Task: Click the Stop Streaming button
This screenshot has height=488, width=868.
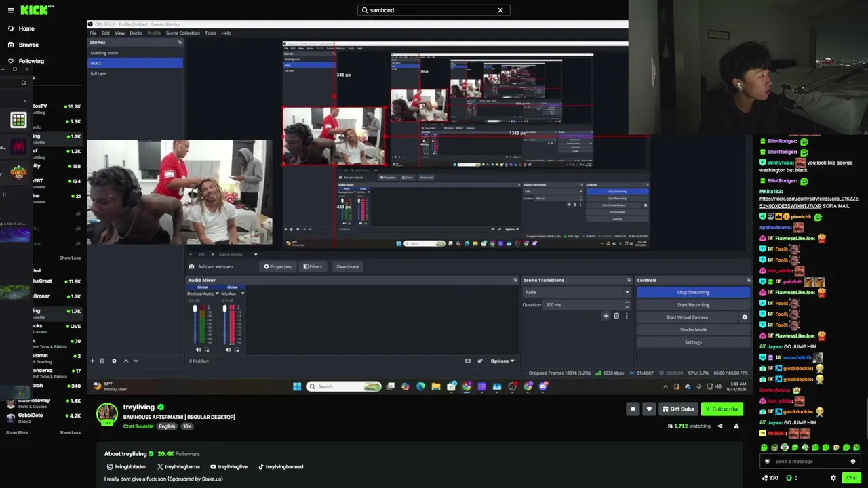Action: (693, 293)
